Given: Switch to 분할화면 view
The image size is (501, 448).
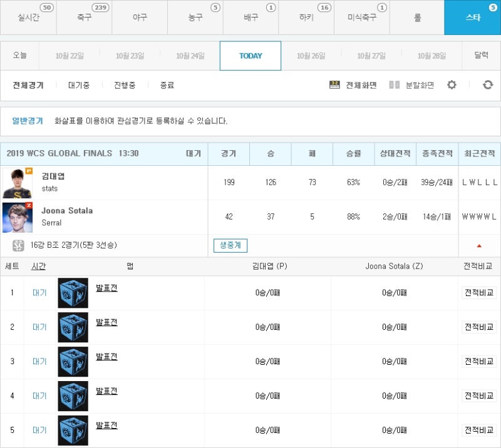Looking at the screenshot, I should (420, 85).
